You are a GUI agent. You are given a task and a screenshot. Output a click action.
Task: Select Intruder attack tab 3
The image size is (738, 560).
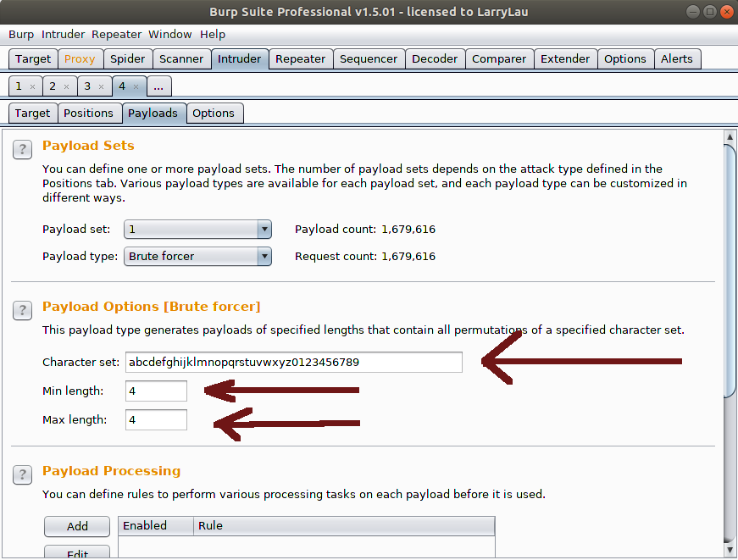[x=87, y=86]
